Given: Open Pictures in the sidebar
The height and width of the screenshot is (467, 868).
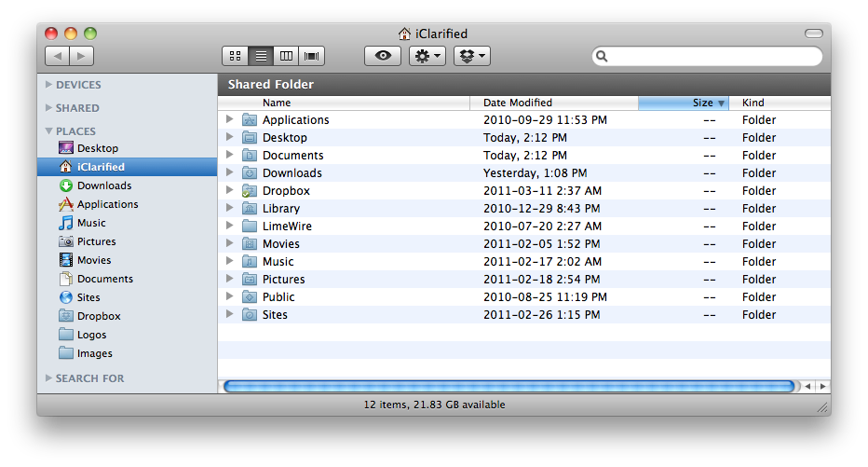Looking at the screenshot, I should pyautogui.click(x=96, y=241).
